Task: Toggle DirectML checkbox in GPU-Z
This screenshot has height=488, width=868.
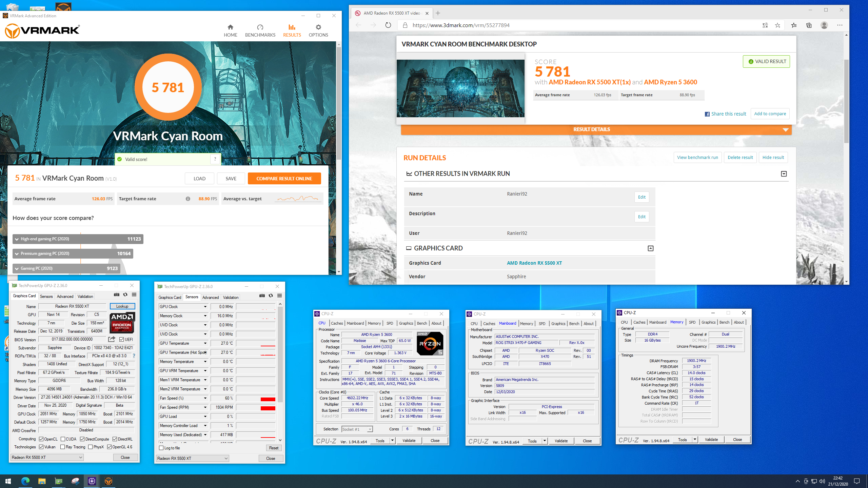Action: tap(115, 439)
